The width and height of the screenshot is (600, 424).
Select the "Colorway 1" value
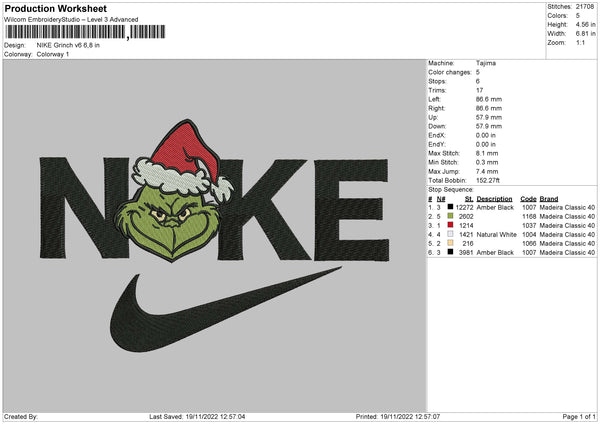pyautogui.click(x=53, y=54)
